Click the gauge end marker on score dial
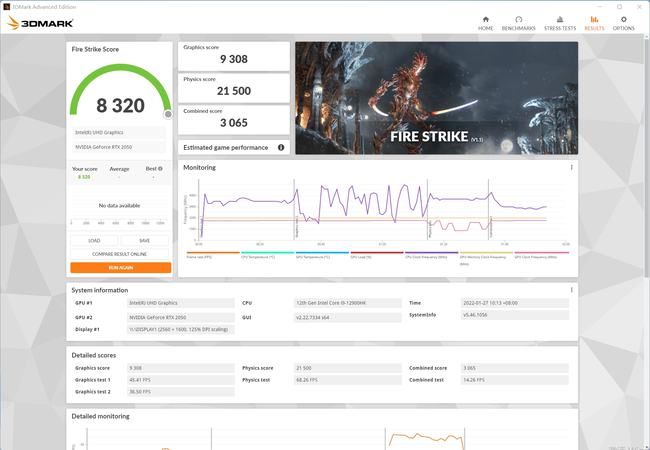The image size is (650, 450). click(168, 114)
